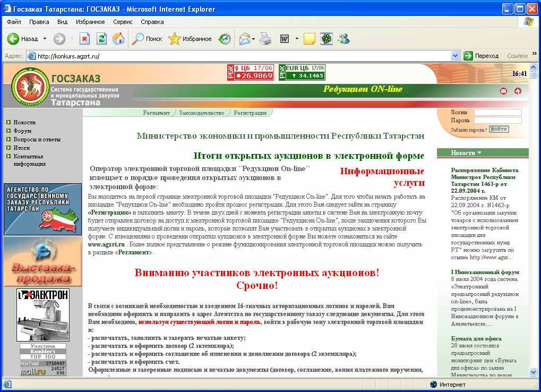Image resolution: width=541 pixels, height=392 pixels.
Task: Click the Войти login button
Action: pyautogui.click(x=499, y=129)
